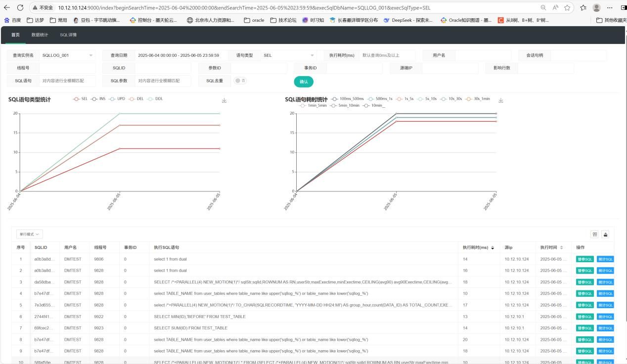Toggle DDL series in type chart legend
The width and height of the screenshot is (627, 364).
coord(155,99)
